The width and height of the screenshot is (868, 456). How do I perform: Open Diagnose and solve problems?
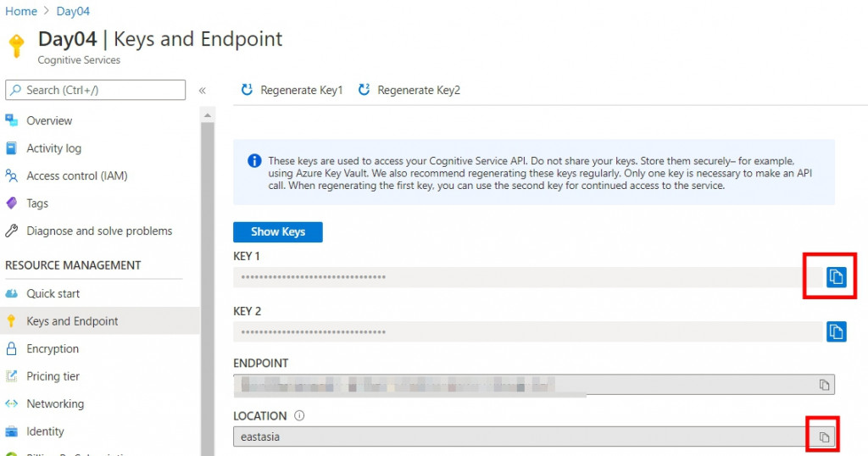(100, 231)
